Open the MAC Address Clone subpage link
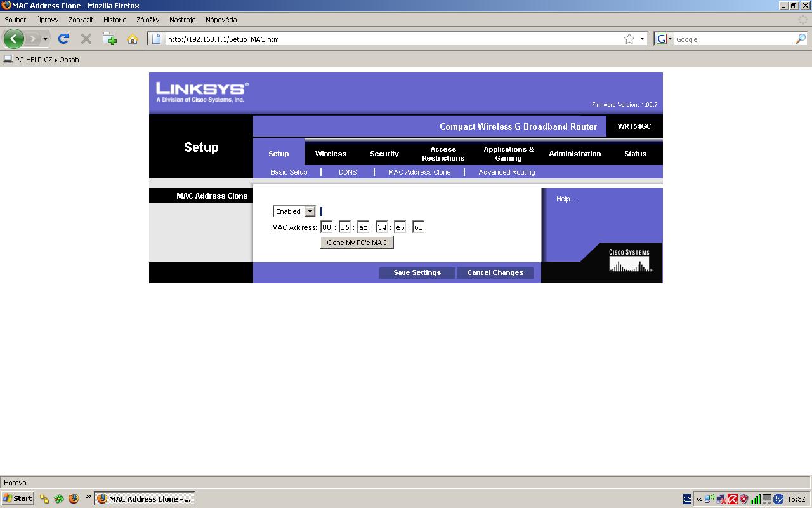The height and width of the screenshot is (508, 812). click(x=419, y=172)
